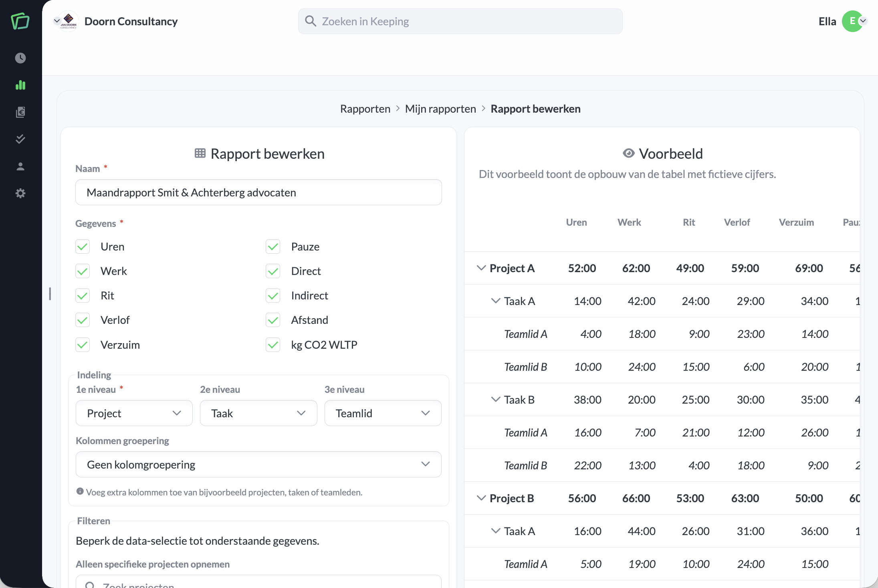Image resolution: width=878 pixels, height=588 pixels.
Task: Open the 1e niveau Project dropdown
Action: coord(134,413)
